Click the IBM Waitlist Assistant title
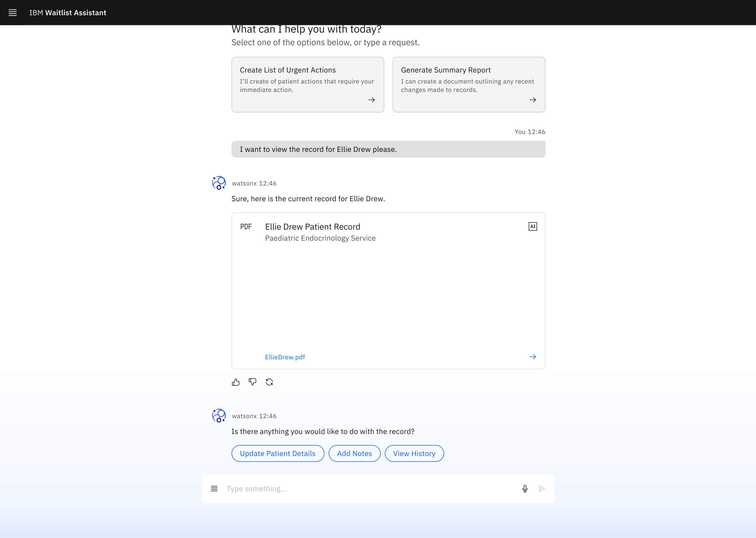The height and width of the screenshot is (538, 756). pos(68,13)
